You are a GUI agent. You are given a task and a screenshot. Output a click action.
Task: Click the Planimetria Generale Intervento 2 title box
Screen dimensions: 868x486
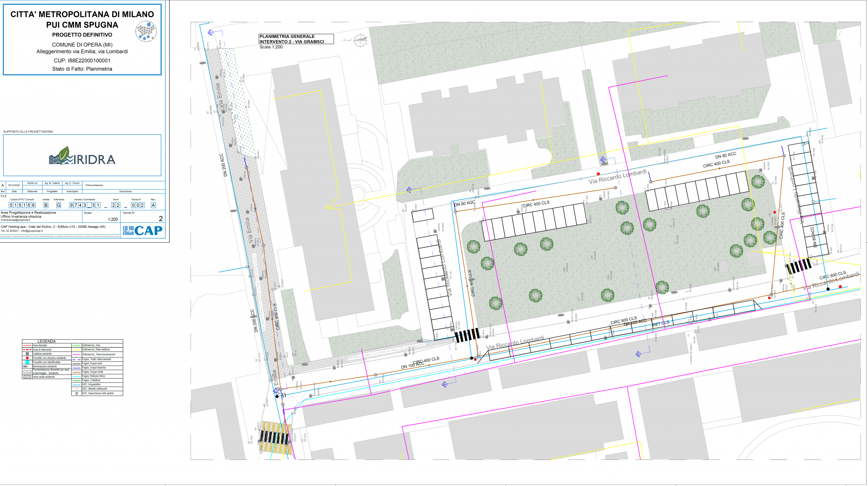coord(296,39)
